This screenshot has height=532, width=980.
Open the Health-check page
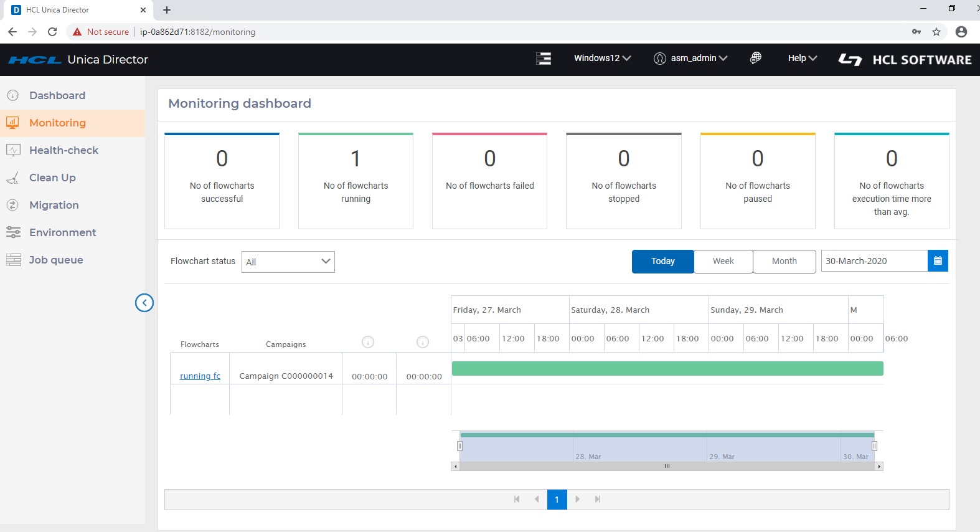[x=64, y=150]
